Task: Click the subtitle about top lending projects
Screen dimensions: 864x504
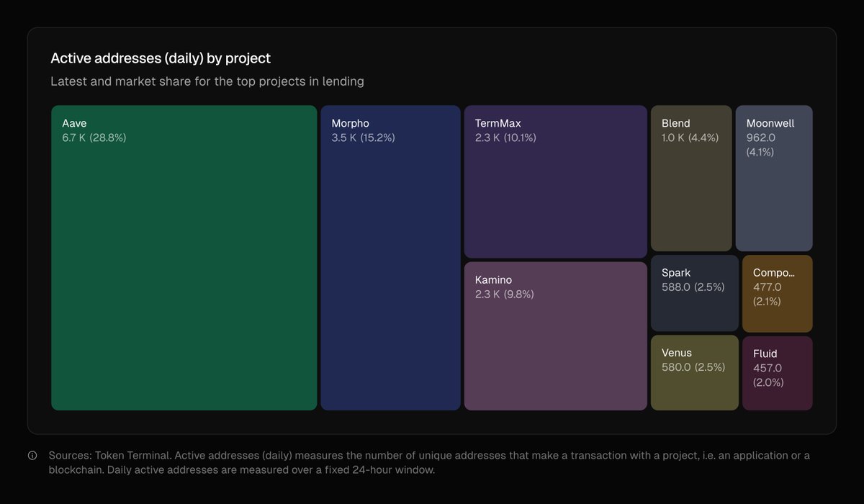Action: tap(207, 81)
